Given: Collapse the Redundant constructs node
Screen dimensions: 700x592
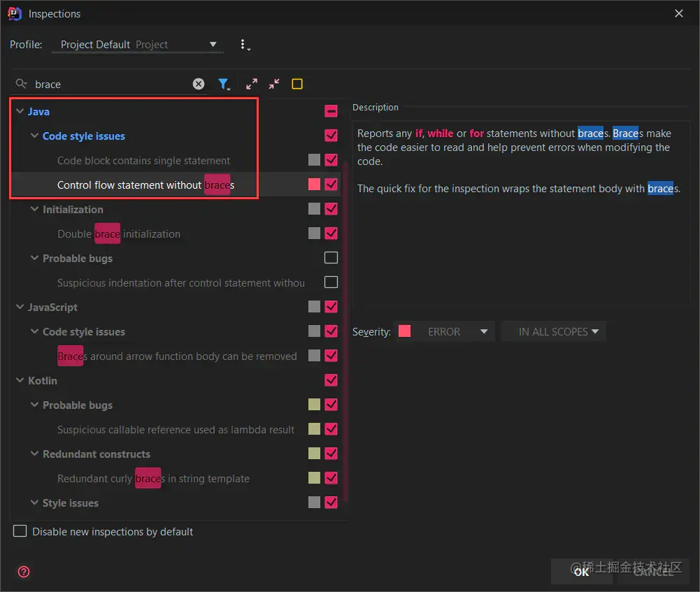Looking at the screenshot, I should (34, 454).
